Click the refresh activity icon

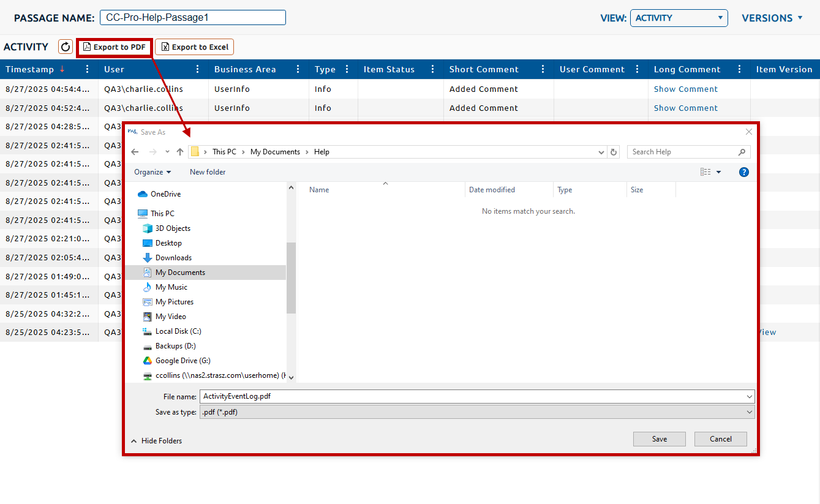[x=66, y=47]
